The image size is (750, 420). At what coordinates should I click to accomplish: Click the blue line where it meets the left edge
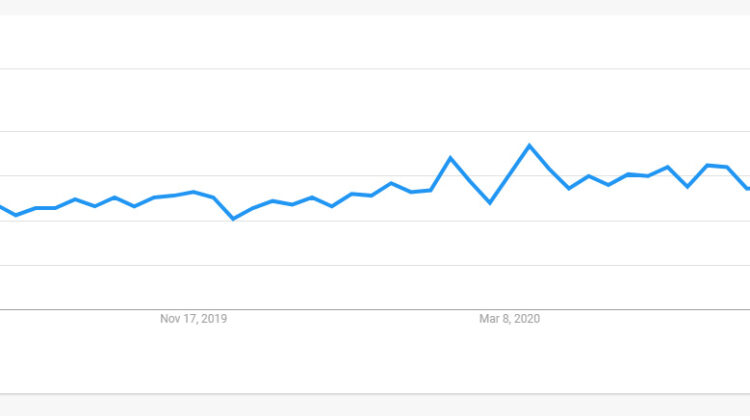point(2,207)
